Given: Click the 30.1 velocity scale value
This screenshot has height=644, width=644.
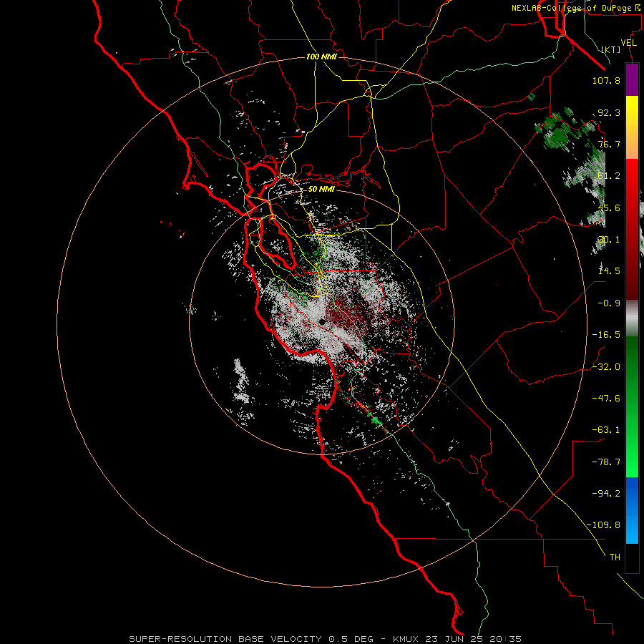Looking at the screenshot, I should pos(609,240).
